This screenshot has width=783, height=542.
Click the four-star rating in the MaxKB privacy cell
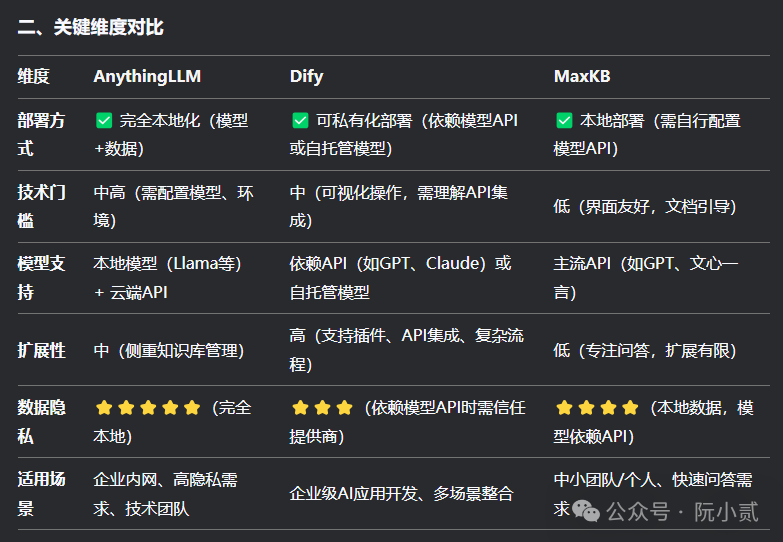tap(597, 408)
